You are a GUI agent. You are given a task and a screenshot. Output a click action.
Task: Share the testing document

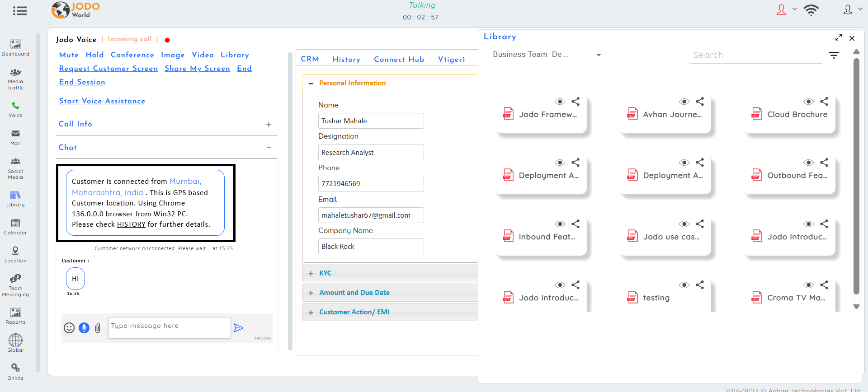pos(700,285)
